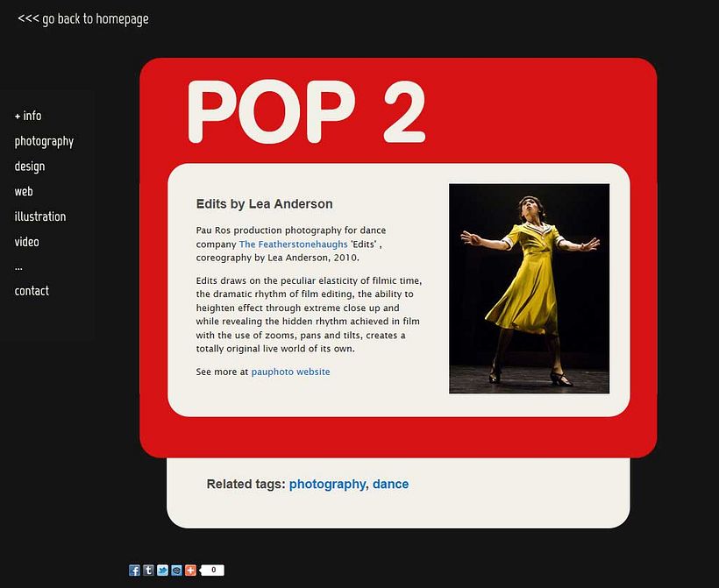Follow The Featherstonehaughs link

pos(294,244)
